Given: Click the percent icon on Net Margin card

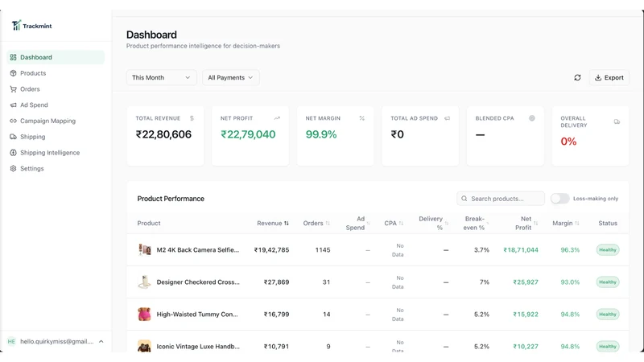Looking at the screenshot, I should pyautogui.click(x=361, y=118).
